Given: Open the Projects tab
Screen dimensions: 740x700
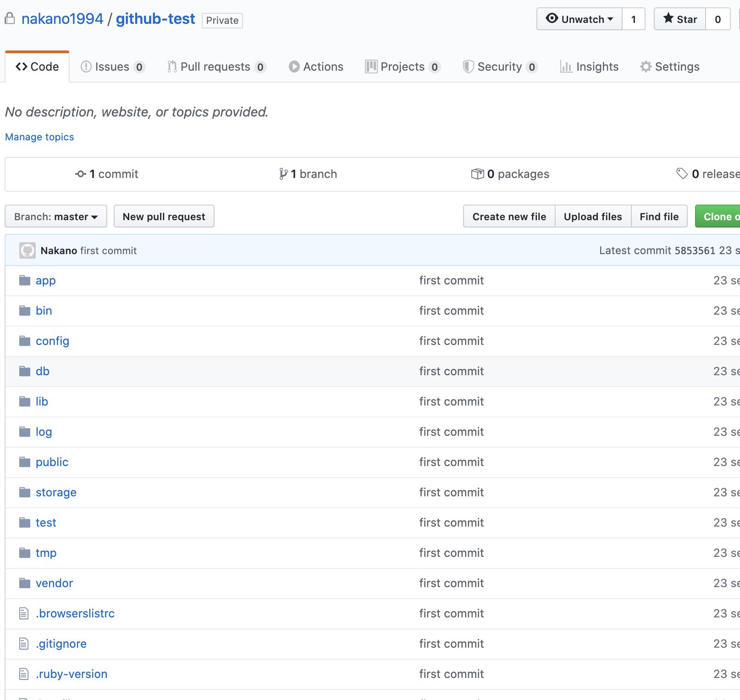Looking at the screenshot, I should tap(403, 67).
